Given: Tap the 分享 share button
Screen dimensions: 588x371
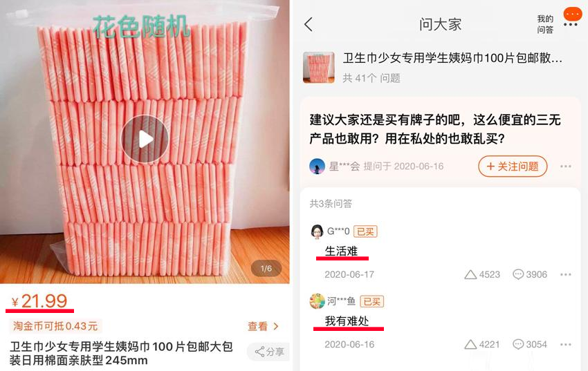Looking at the screenshot, I should click(x=268, y=352).
